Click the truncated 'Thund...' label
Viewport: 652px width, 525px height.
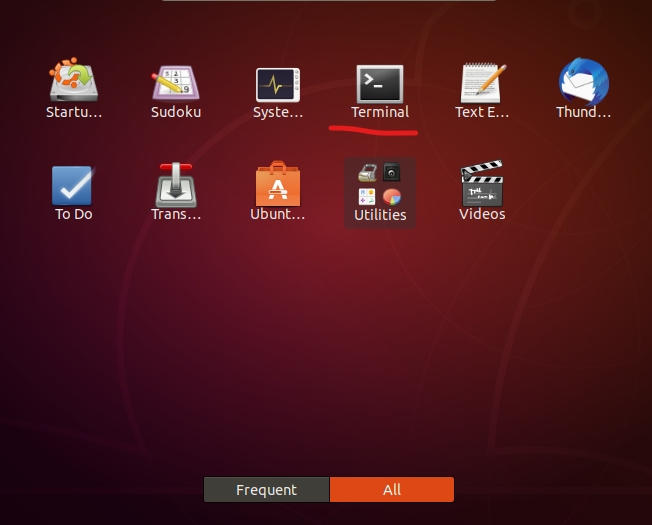click(x=584, y=112)
